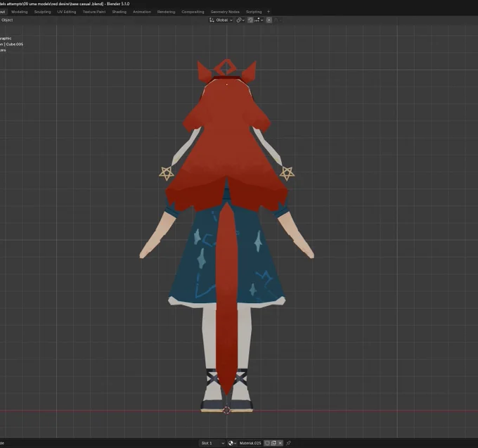
Task: Switch to the Rendering workspace tab
Action: click(166, 12)
